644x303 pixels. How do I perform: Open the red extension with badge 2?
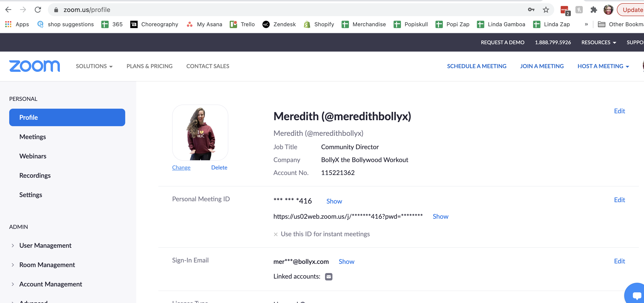[565, 10]
